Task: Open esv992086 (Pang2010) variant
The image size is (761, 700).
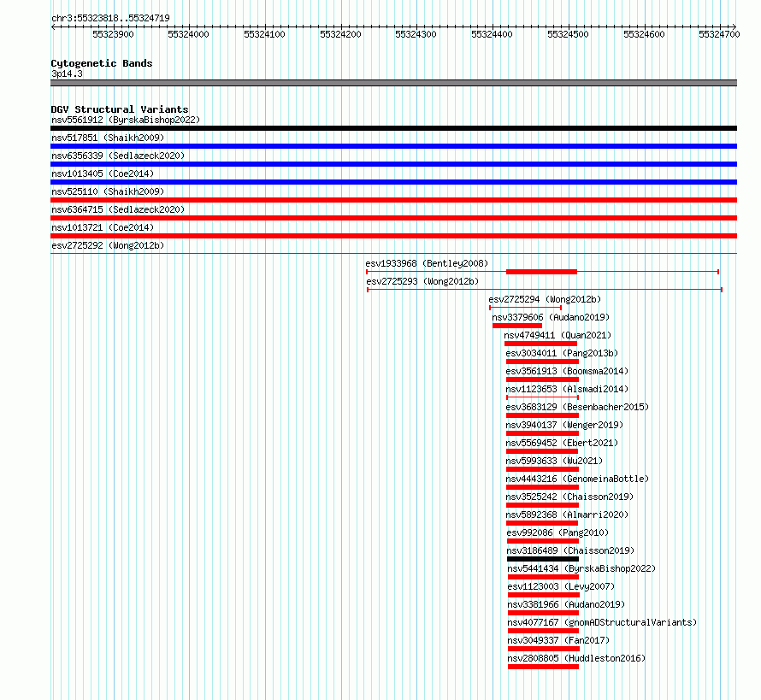Action: tap(557, 532)
